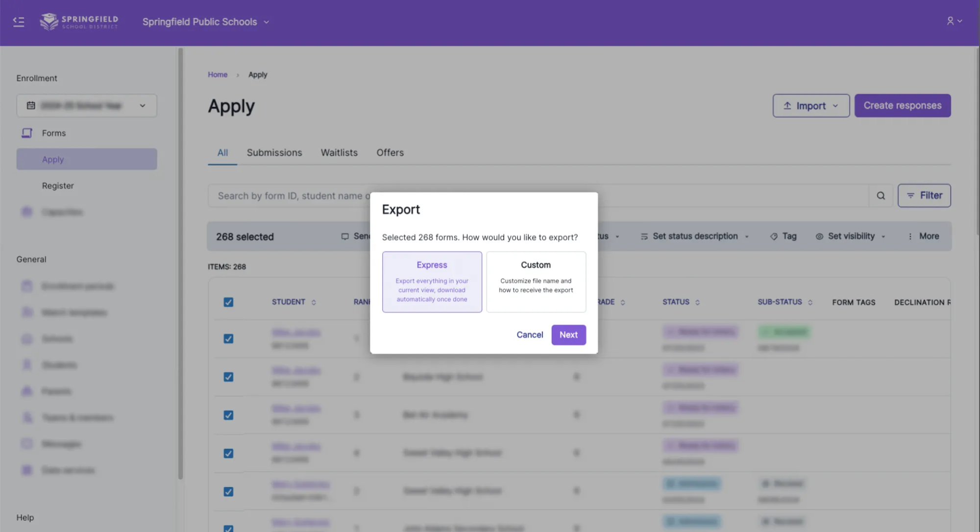Switch to the Waitlists tab

point(339,153)
